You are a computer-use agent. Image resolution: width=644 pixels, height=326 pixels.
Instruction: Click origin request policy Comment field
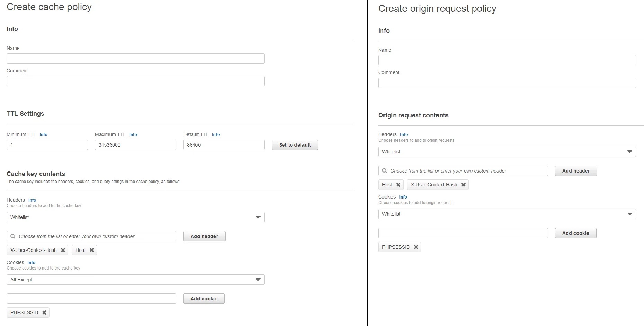(507, 83)
